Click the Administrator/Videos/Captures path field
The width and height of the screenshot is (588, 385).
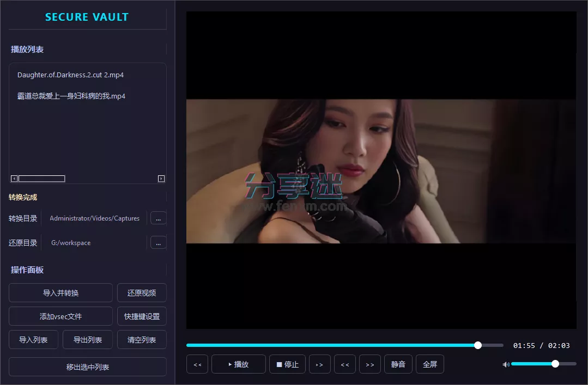94,218
